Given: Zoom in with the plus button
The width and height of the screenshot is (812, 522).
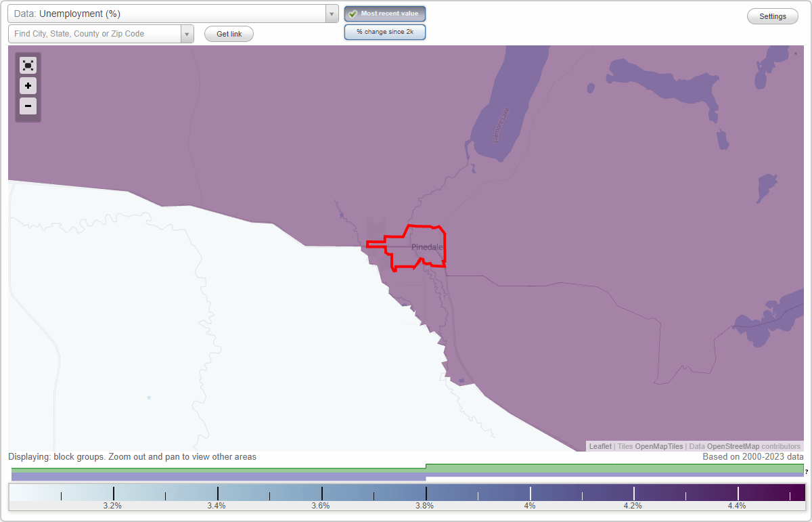Looking at the screenshot, I should [x=28, y=86].
